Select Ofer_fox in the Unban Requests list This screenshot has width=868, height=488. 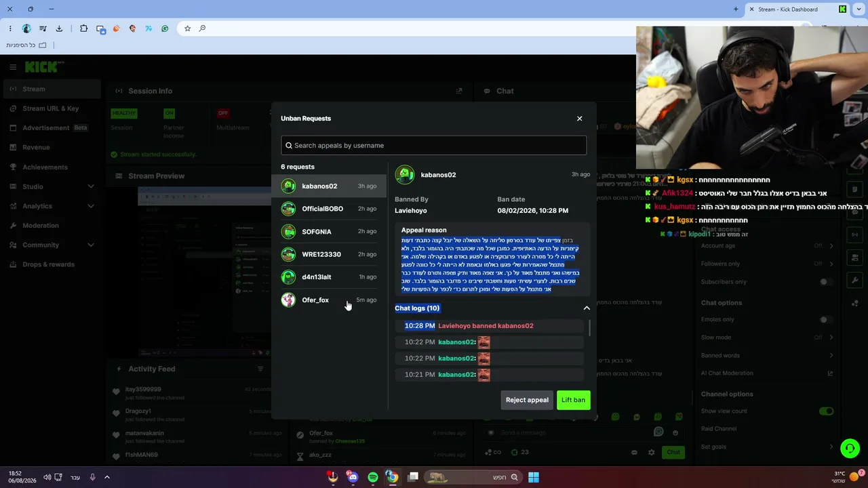pyautogui.click(x=329, y=300)
